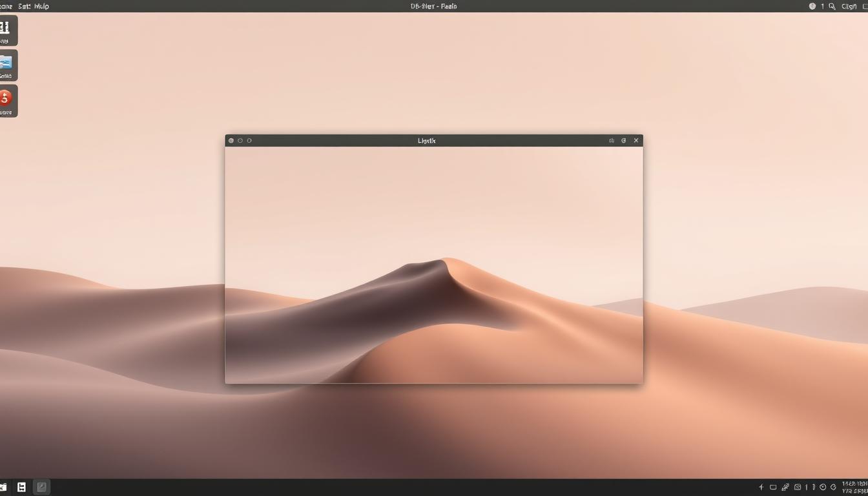The height and width of the screenshot is (496, 868).
Task: Select the pencil tool icon in the tray
Action: click(785, 486)
